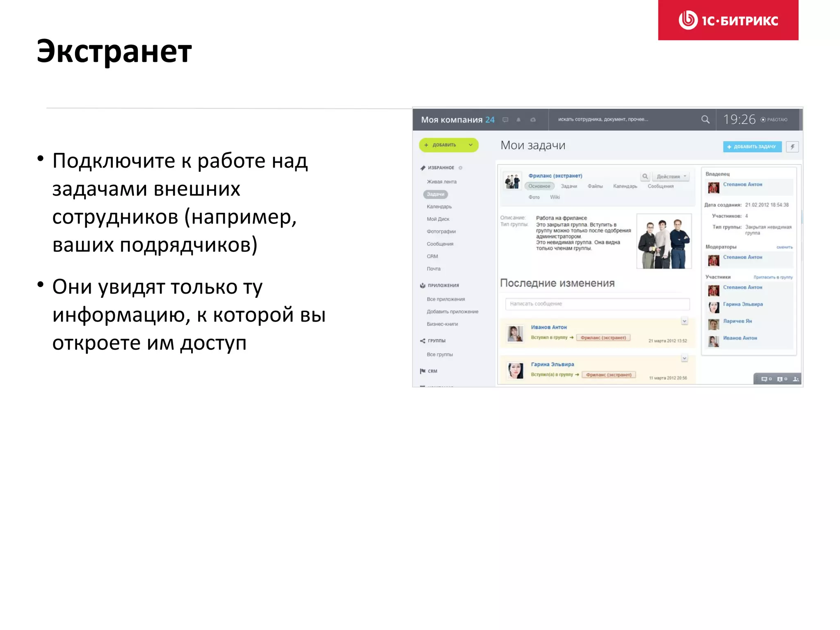Switch to the Задачи tab in the group header
Image resolution: width=840 pixels, height=630 pixels.
569,186
